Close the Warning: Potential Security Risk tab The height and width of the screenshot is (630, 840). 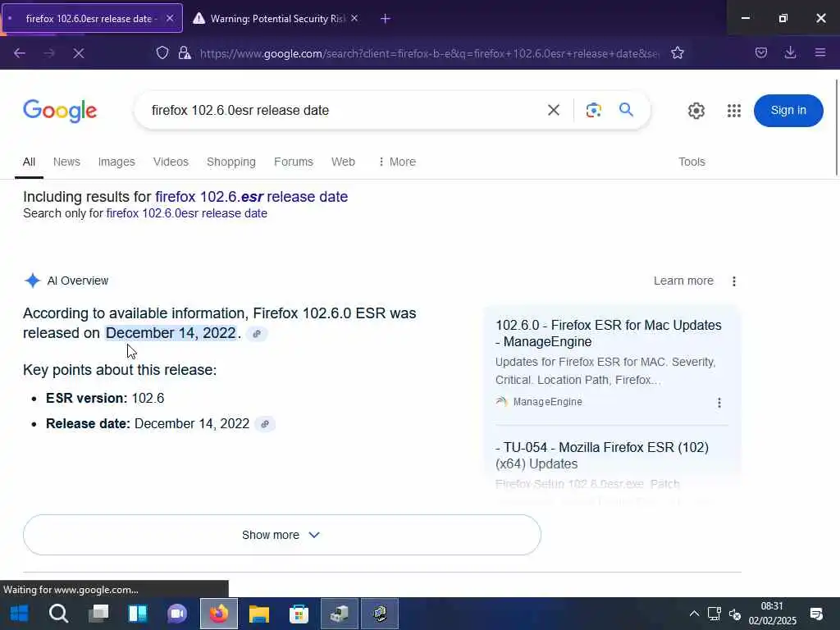(354, 18)
